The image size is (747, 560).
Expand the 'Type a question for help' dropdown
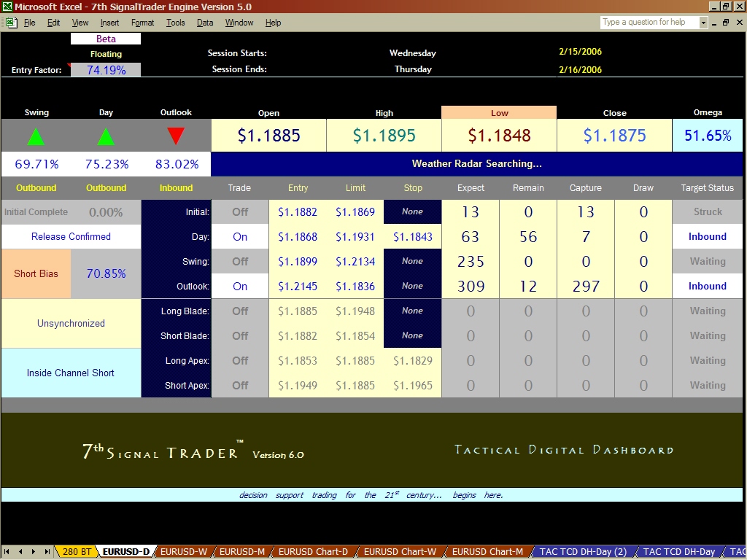pyautogui.click(x=703, y=23)
